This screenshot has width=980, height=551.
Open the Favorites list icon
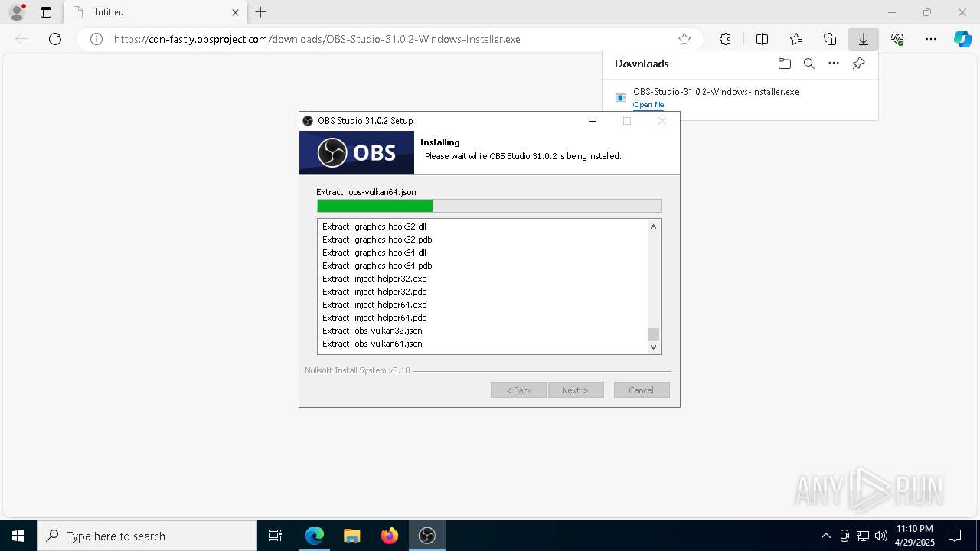coord(796,39)
